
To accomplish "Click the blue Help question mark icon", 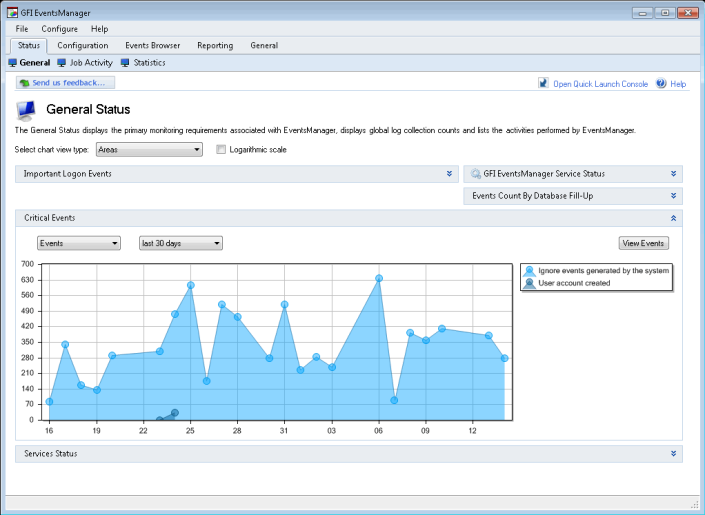I will pyautogui.click(x=661, y=83).
